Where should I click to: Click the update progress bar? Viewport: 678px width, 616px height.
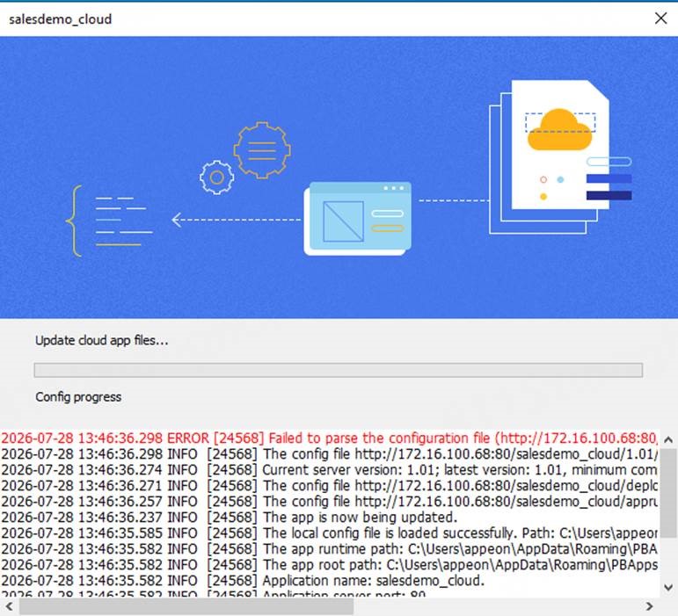[x=339, y=370]
